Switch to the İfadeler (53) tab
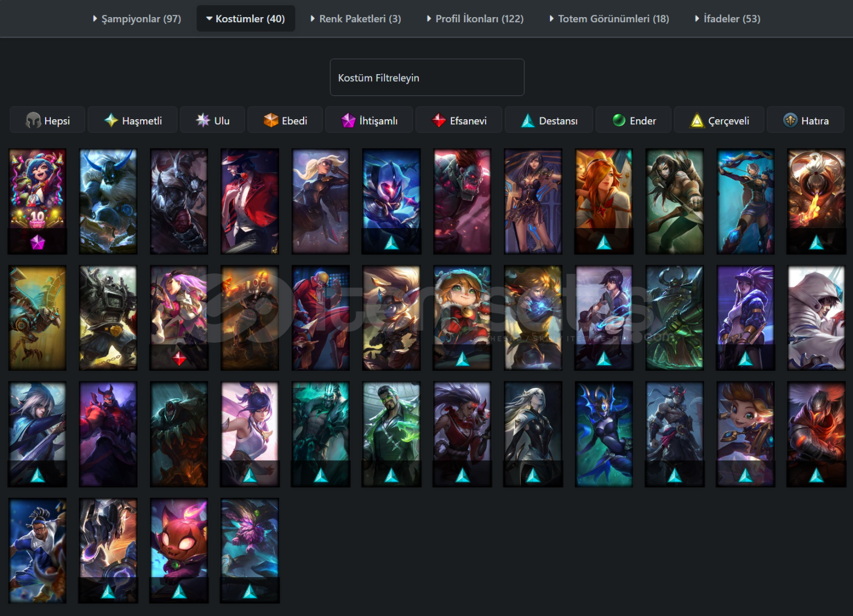The height and width of the screenshot is (616, 853). click(727, 19)
